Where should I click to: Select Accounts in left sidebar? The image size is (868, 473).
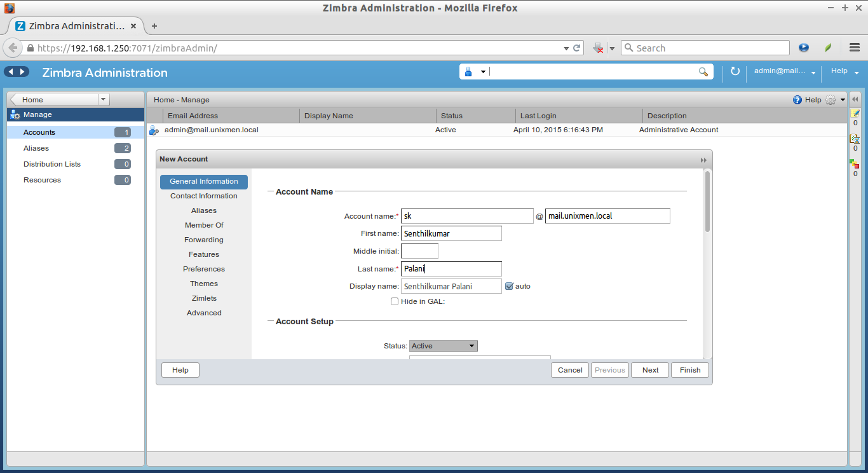tap(76, 132)
